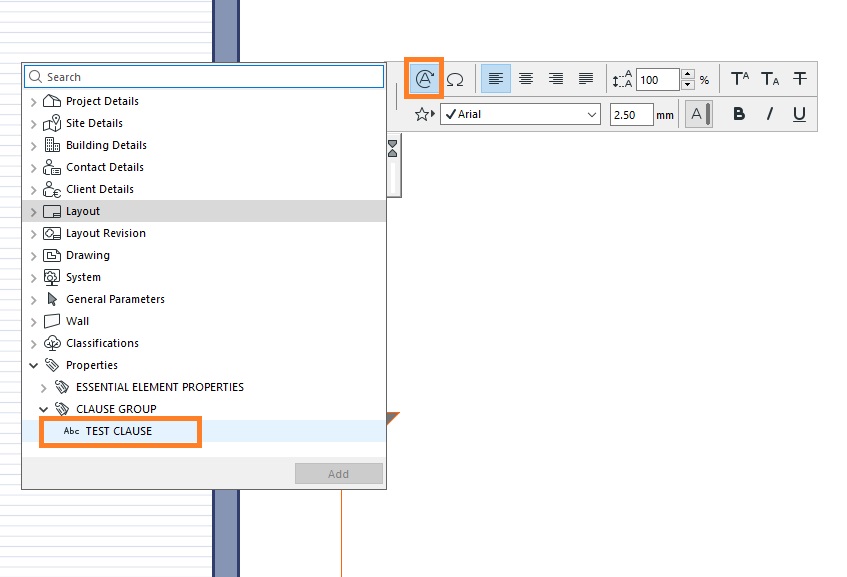Click the Project Details house icon
The image size is (847, 577).
[52, 101]
